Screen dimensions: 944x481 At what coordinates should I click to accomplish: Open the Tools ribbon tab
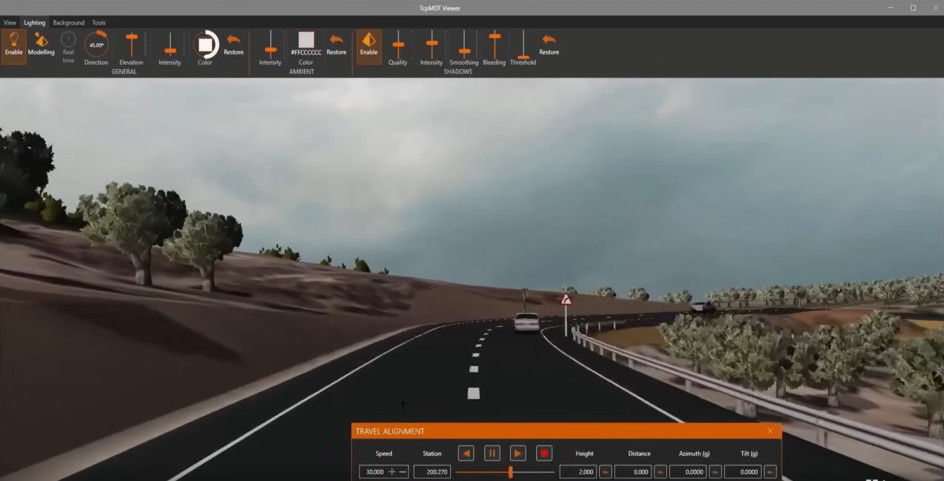coord(99,23)
